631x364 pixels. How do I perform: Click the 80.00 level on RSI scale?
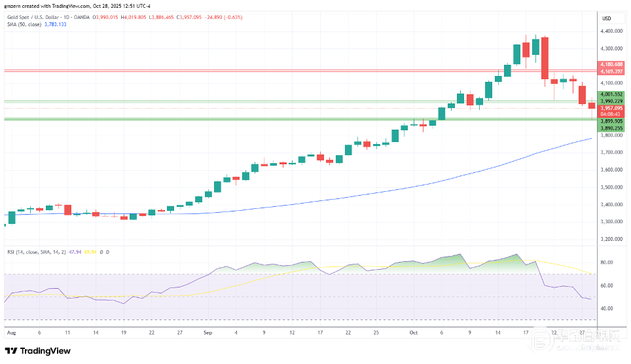pyautogui.click(x=605, y=263)
